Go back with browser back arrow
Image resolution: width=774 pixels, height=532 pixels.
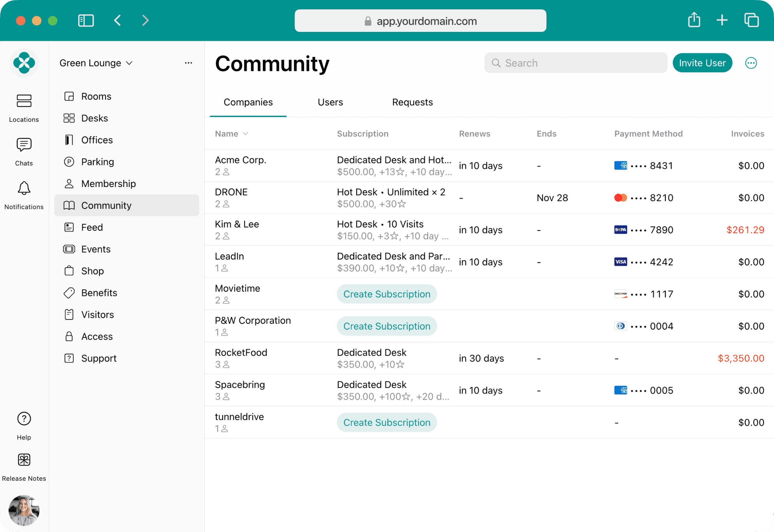click(118, 20)
